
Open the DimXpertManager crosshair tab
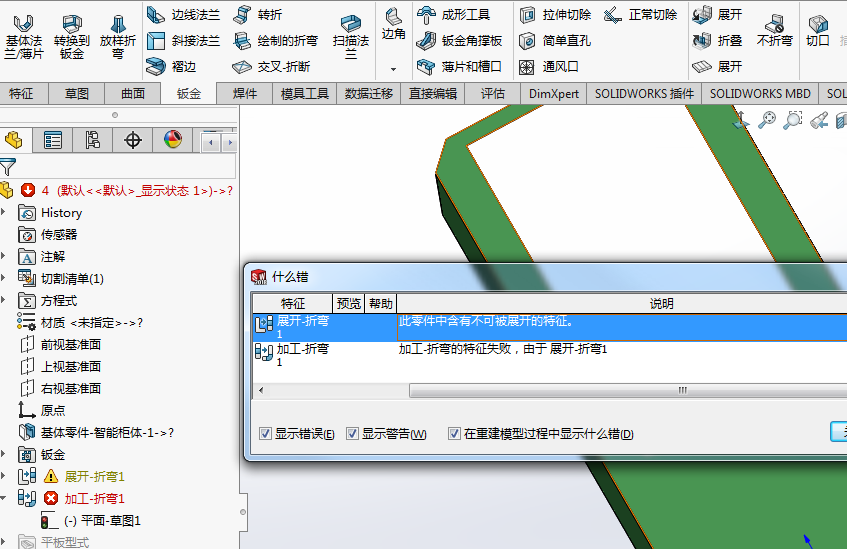[x=132, y=140]
